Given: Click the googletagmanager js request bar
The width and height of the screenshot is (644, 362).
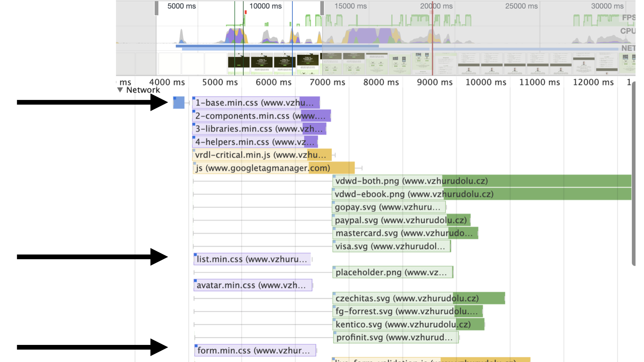Looking at the screenshot, I should coord(273,168).
